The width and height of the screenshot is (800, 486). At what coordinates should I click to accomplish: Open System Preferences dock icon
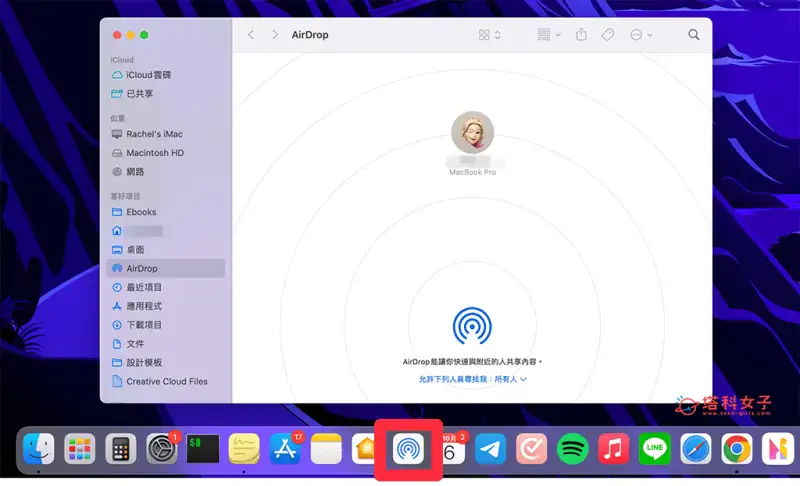(x=162, y=449)
